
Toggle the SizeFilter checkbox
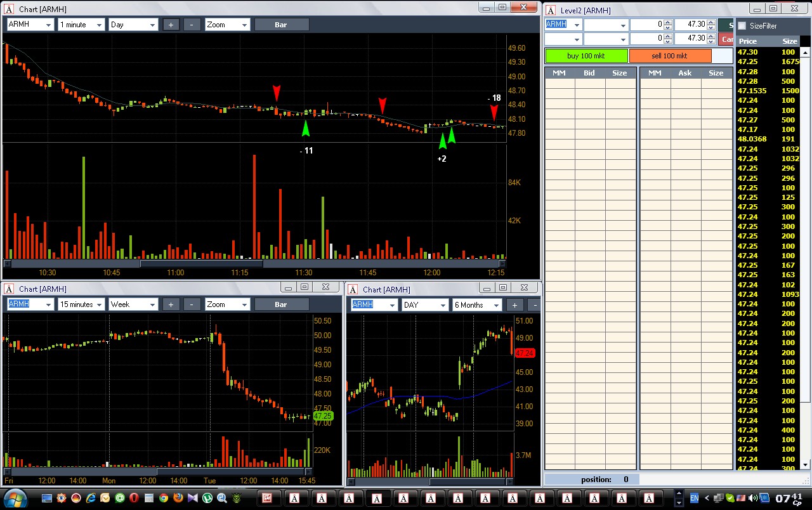pos(742,26)
